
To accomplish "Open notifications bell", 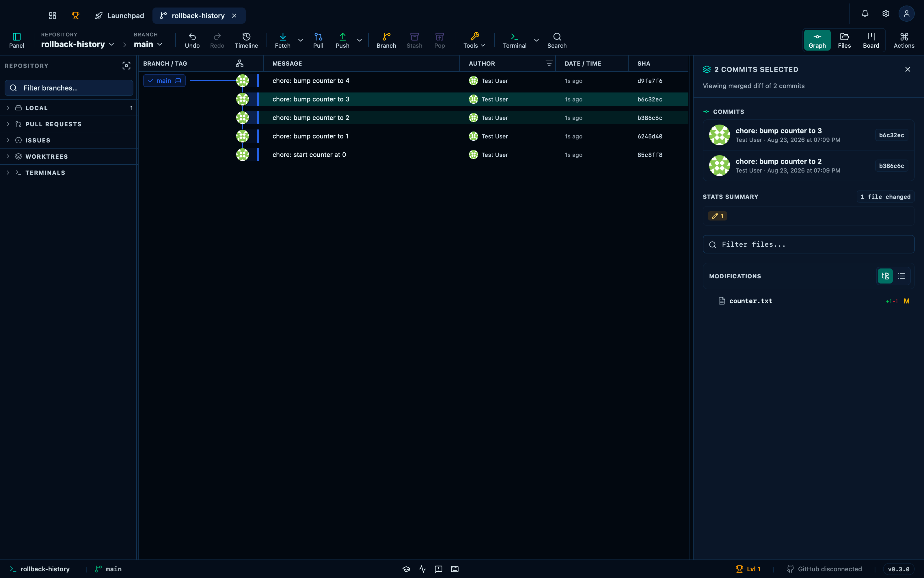I will (865, 14).
